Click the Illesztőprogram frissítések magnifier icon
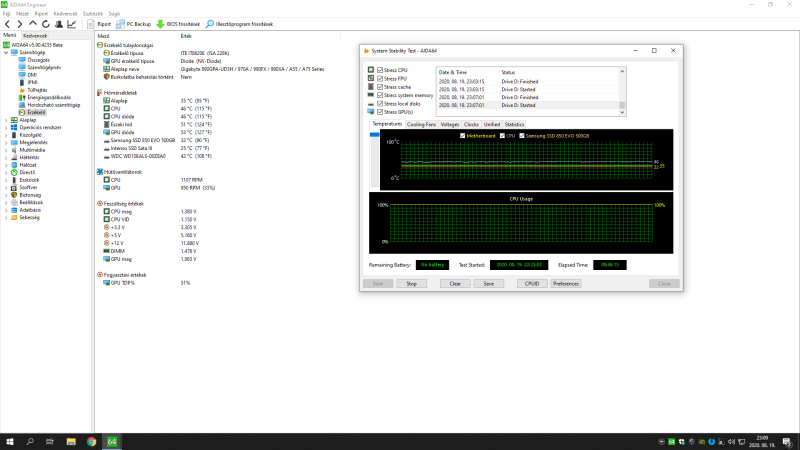Screen dimensions: 800x450 (210, 24)
